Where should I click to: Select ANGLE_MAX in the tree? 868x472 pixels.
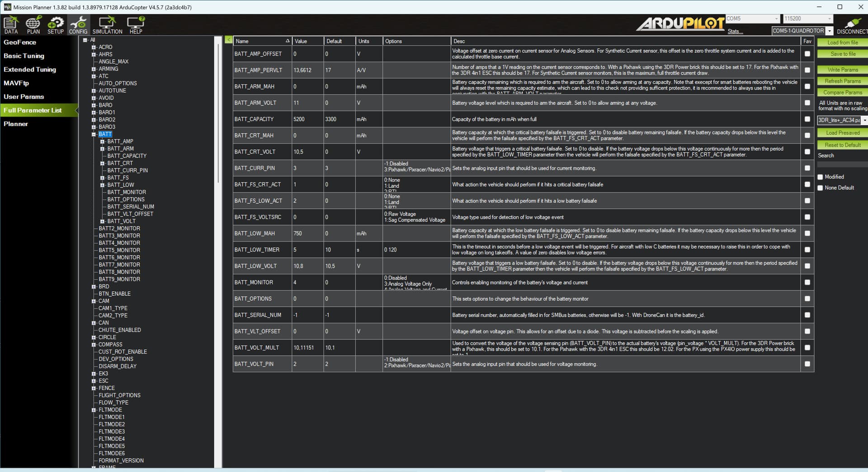(x=113, y=61)
